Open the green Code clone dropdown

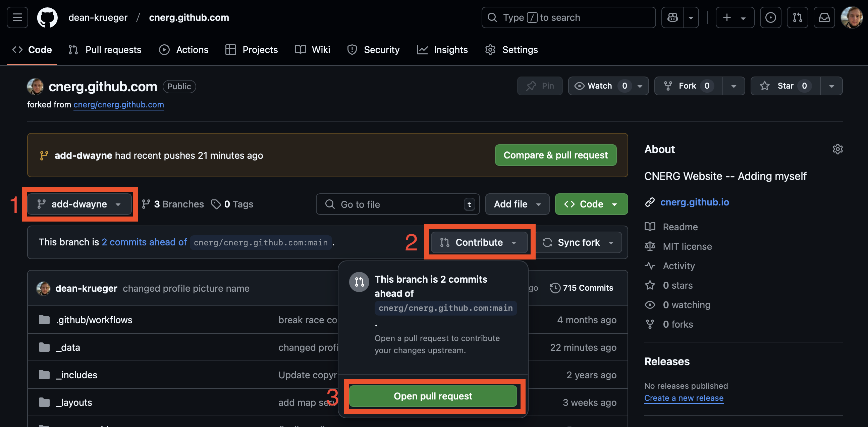tap(591, 204)
